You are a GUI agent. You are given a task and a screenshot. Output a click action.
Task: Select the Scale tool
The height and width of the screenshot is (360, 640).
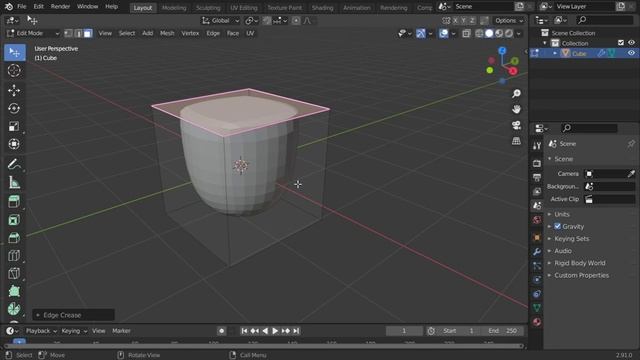coord(14,126)
